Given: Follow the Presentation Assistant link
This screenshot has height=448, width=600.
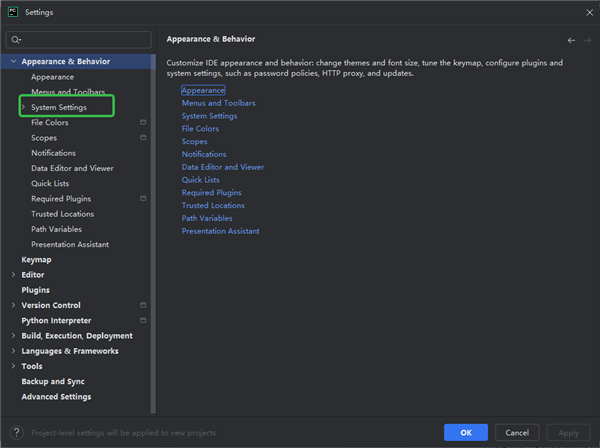Looking at the screenshot, I should pos(220,231).
